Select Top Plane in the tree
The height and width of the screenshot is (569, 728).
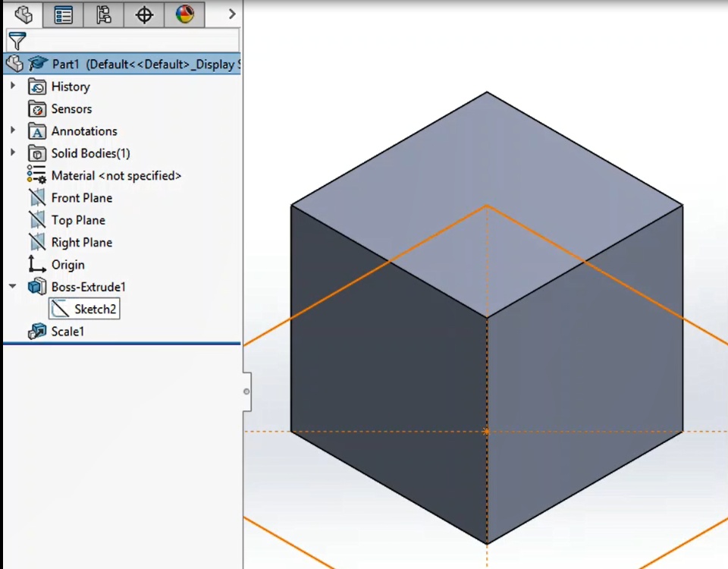[78, 220]
